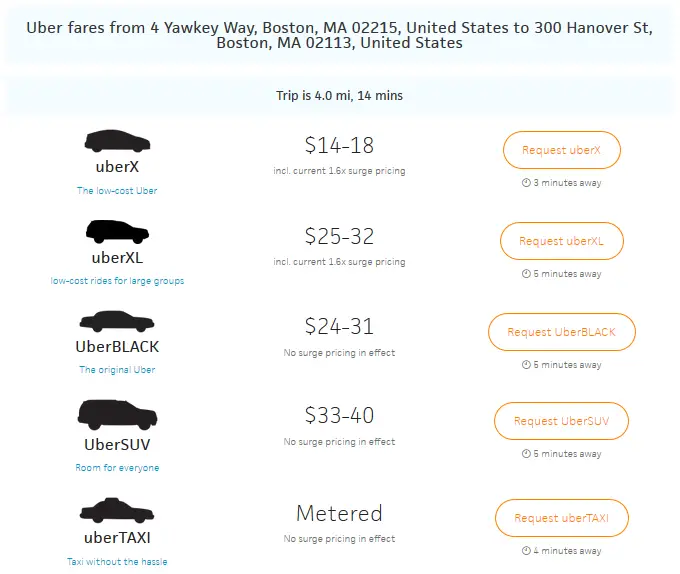Follow 'Taxi without the hassle' link
The width and height of the screenshot is (680, 574).
117,562
